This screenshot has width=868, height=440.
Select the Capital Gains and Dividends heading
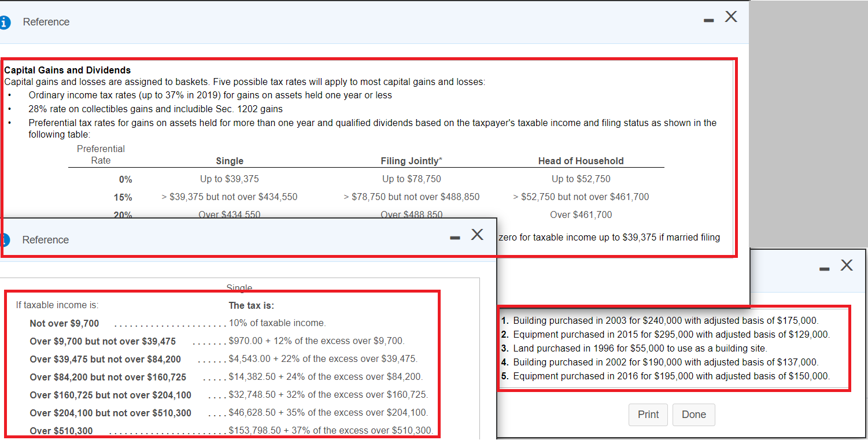(68, 70)
